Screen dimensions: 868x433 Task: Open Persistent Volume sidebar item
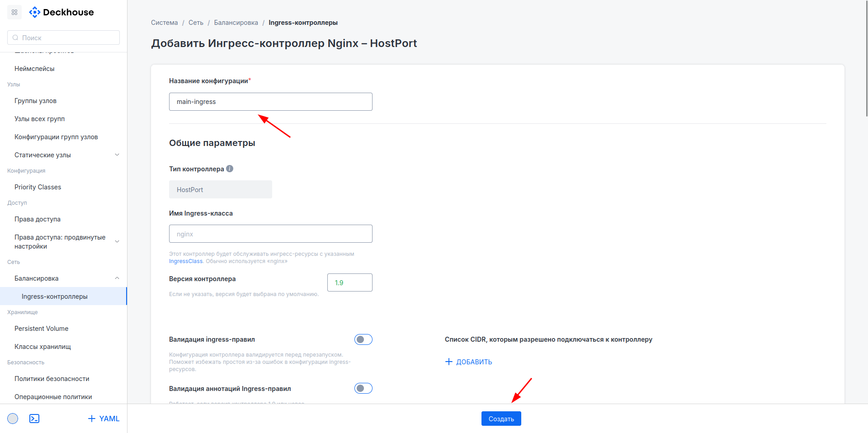41,329
